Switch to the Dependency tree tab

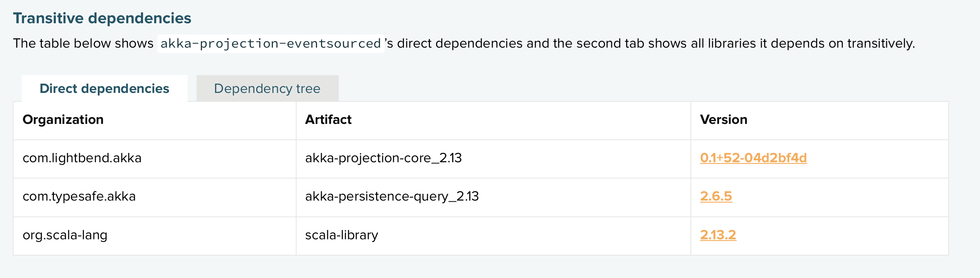[267, 88]
